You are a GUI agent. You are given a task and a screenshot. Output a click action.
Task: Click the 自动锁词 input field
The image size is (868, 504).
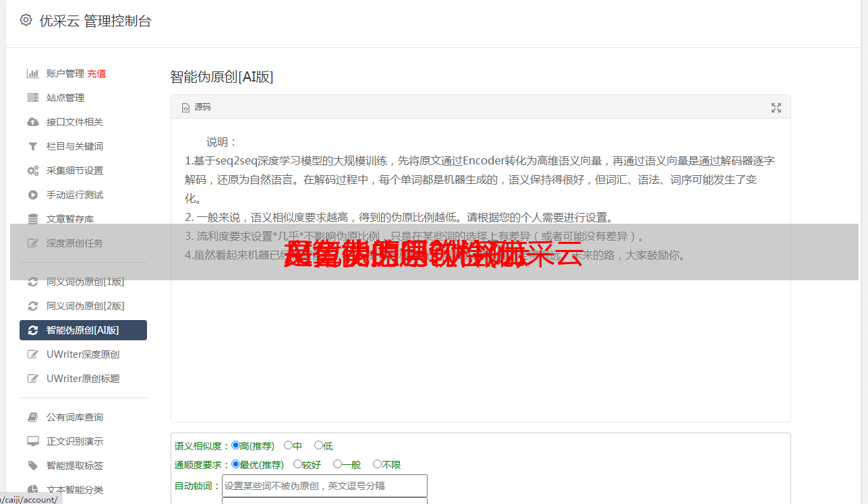click(324, 486)
